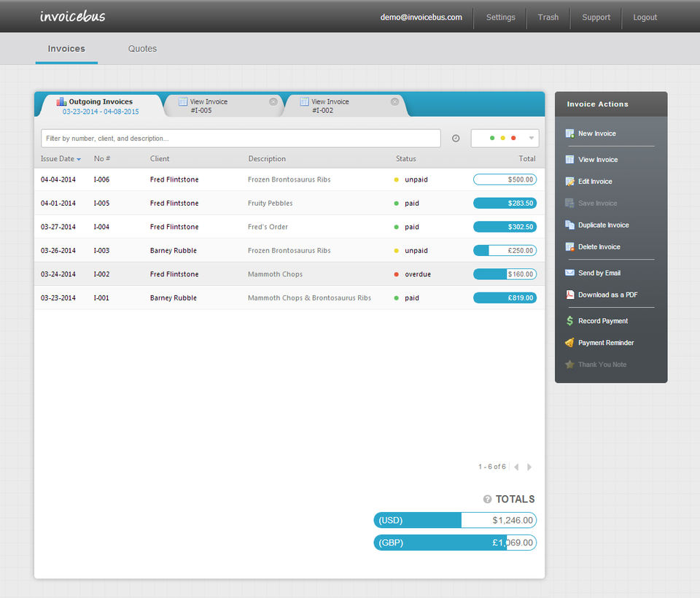The width and height of the screenshot is (700, 598).
Task: Click the £819.00 paid total
Action: (x=505, y=298)
